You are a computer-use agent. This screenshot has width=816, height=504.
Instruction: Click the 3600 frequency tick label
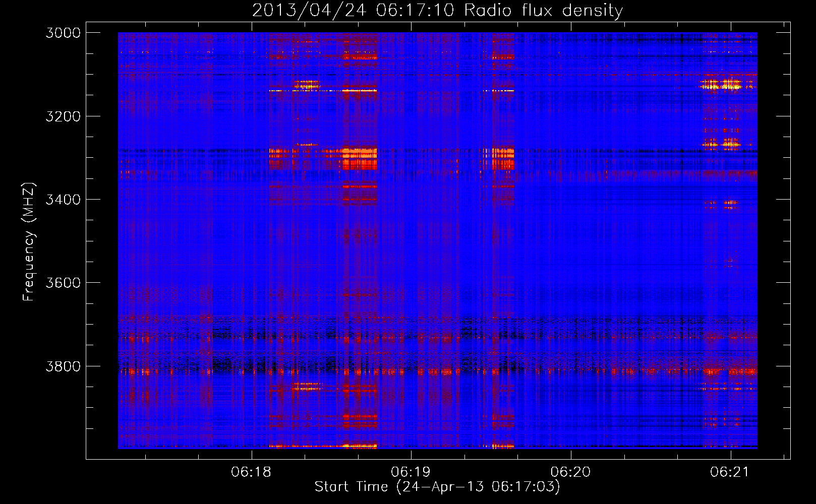pos(63,283)
